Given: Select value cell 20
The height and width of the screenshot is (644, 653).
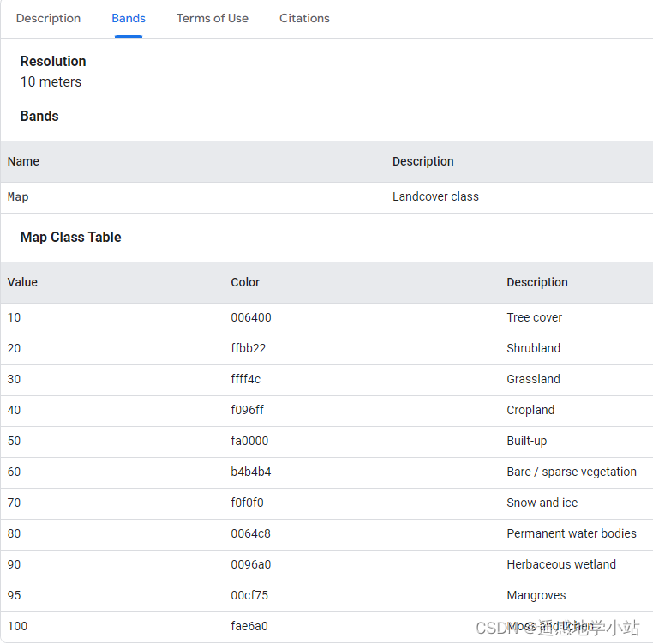Looking at the screenshot, I should coord(14,348).
